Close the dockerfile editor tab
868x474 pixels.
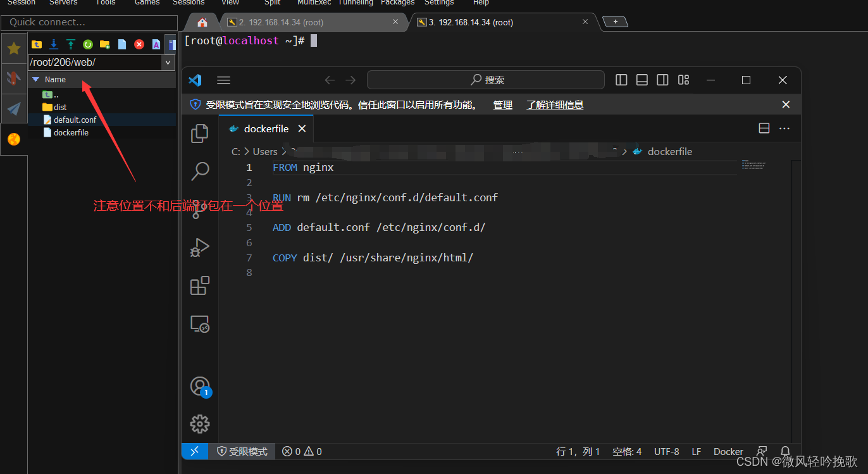302,128
